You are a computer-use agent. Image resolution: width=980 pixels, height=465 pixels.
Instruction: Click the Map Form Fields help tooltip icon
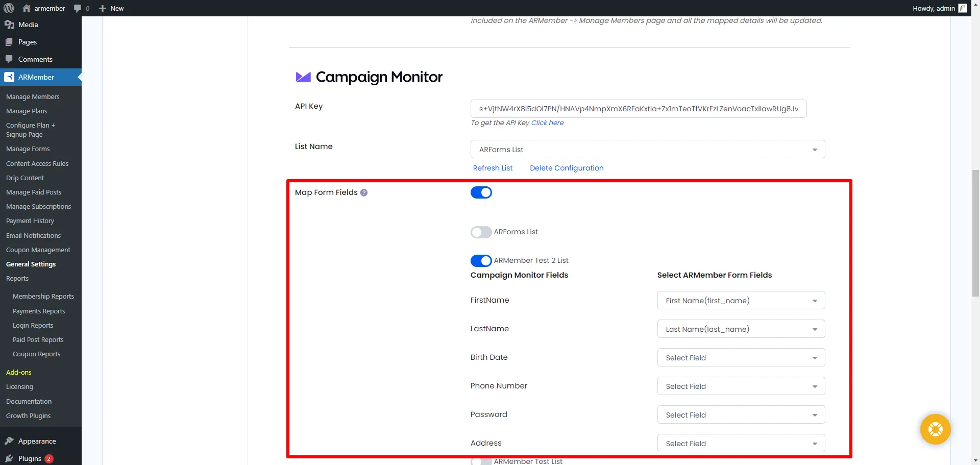tap(364, 192)
